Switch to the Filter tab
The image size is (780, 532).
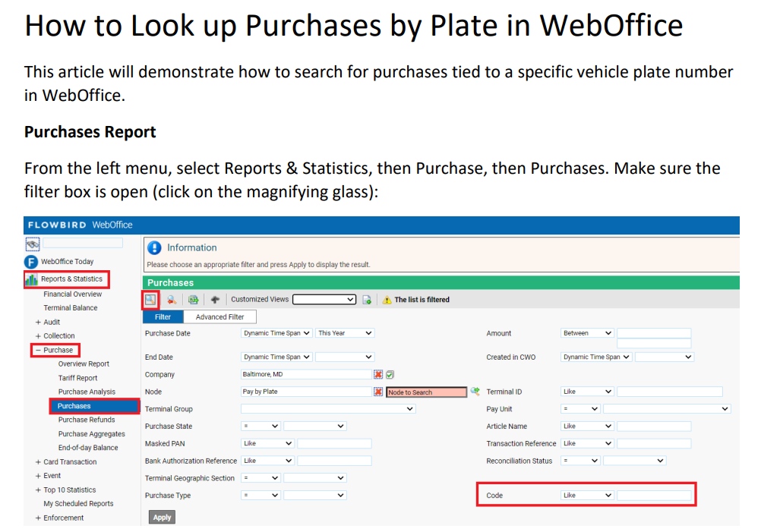pos(163,316)
